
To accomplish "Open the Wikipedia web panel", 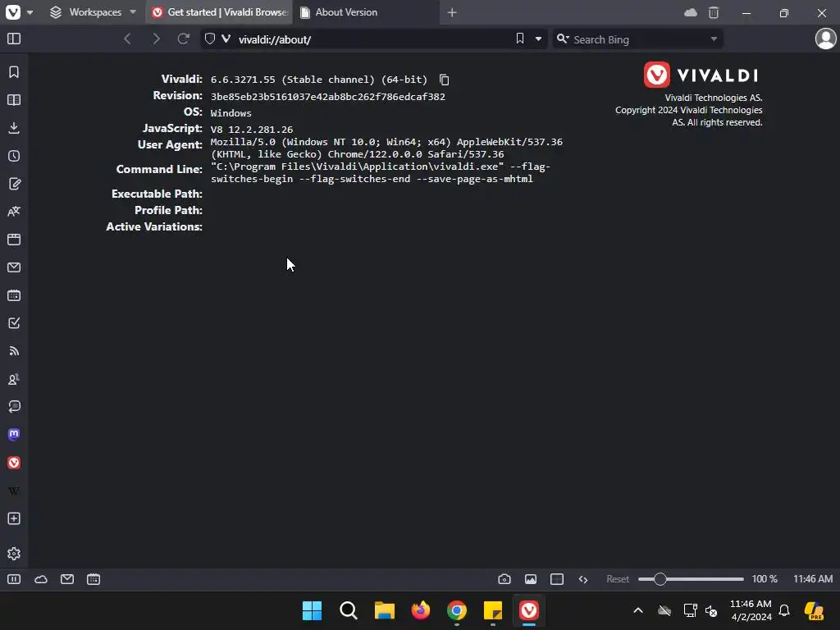I will [14, 491].
